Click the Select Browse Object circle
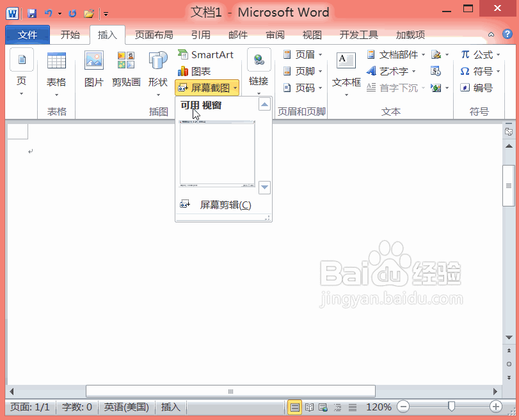 tap(509, 364)
